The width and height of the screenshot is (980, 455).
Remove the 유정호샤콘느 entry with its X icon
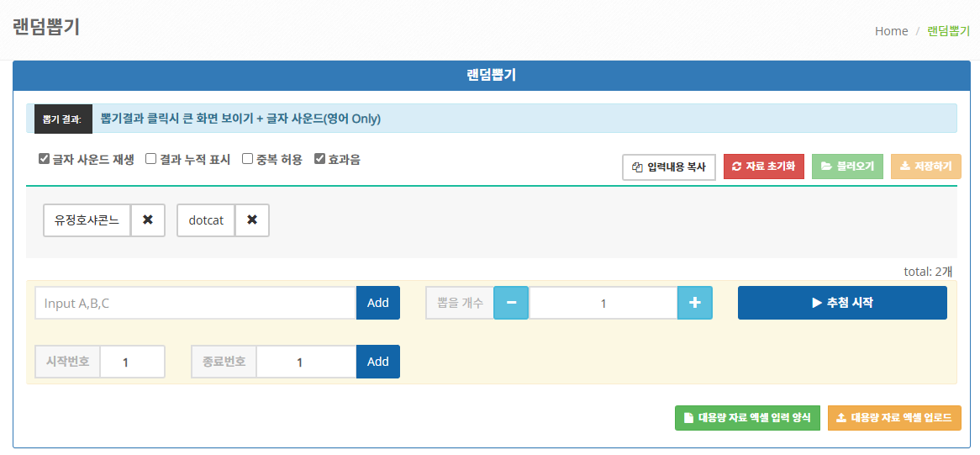pos(147,220)
